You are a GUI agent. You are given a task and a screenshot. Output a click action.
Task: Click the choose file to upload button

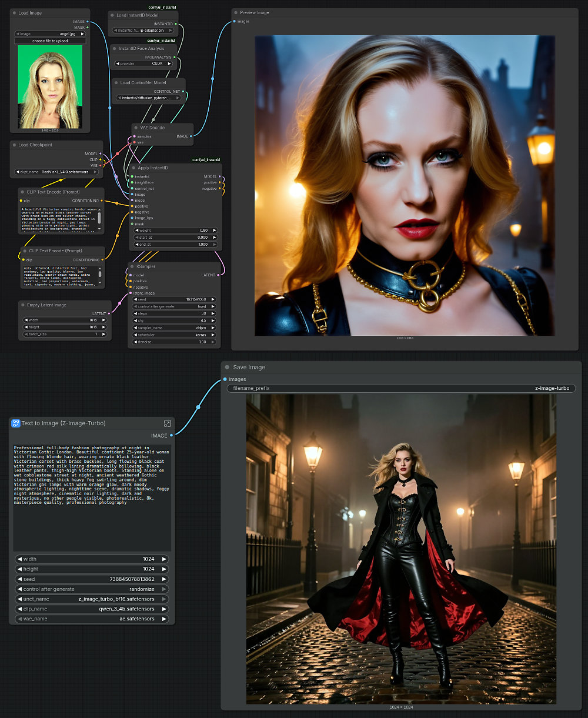click(x=50, y=40)
